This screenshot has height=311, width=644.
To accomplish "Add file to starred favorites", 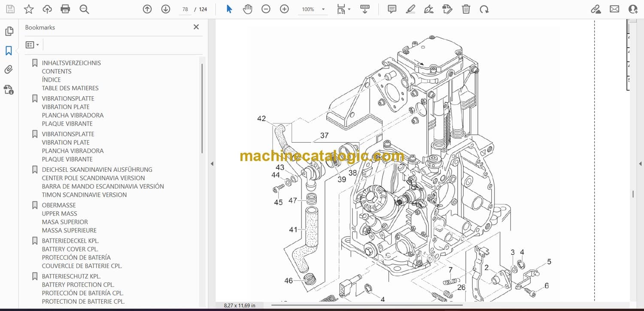I will pyautogui.click(x=29, y=9).
